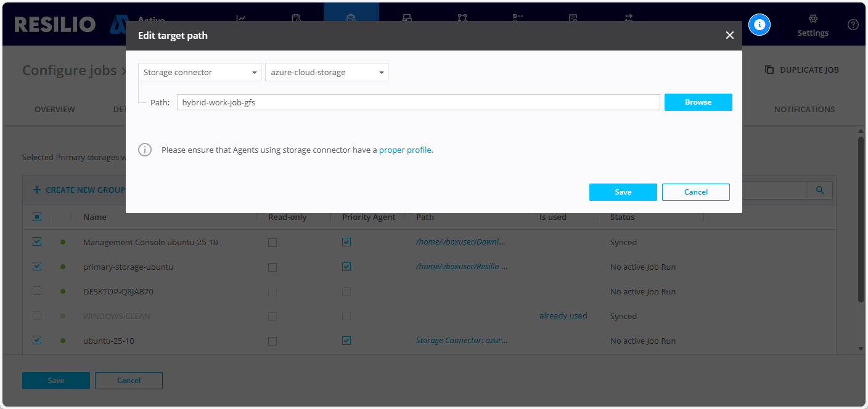Click the line chart icon in top navigation
Screen dimensions: 868x409
241,18
